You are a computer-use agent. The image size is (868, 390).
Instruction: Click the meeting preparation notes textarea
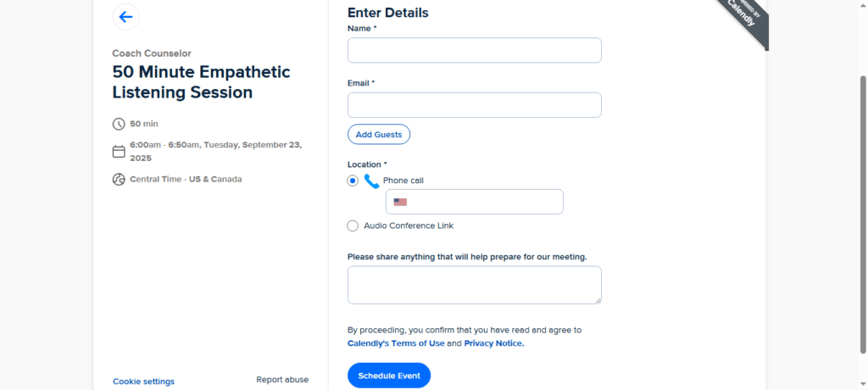click(474, 285)
